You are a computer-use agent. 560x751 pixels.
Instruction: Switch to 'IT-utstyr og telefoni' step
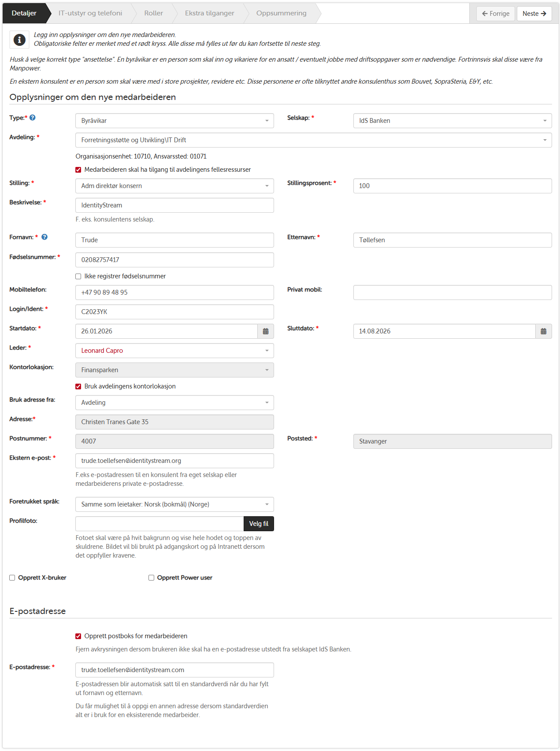90,13
